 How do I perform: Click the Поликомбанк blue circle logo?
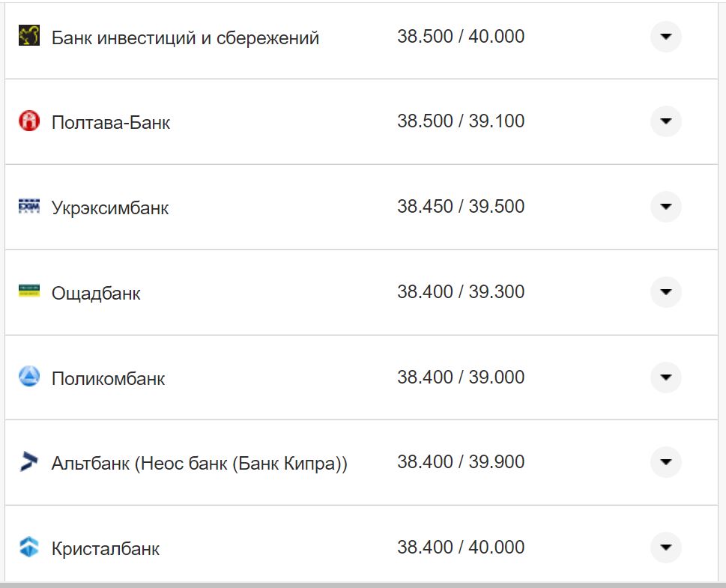click(28, 377)
